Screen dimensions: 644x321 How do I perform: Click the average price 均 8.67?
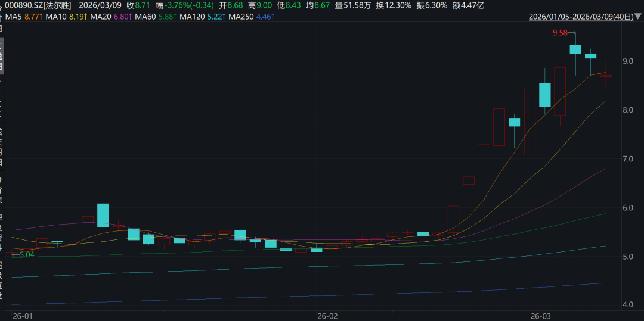tap(319, 6)
